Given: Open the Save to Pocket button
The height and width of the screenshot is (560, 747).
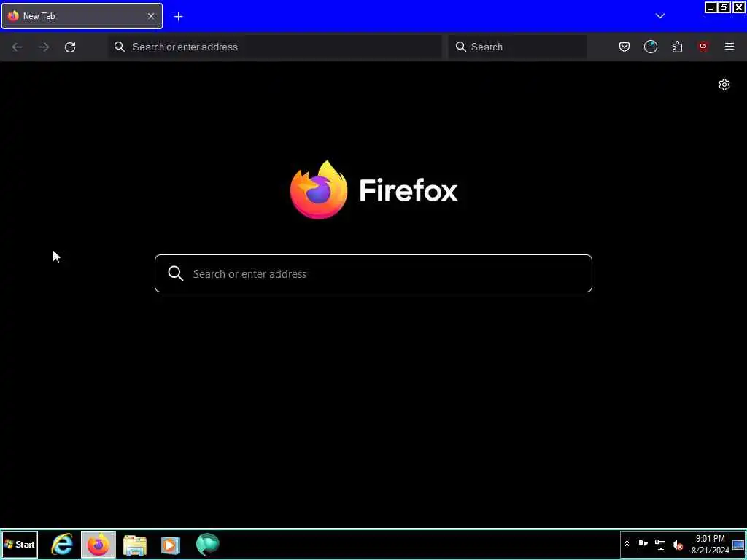Looking at the screenshot, I should (624, 47).
